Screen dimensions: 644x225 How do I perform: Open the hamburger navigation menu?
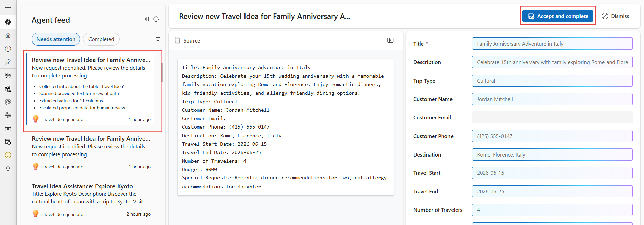(8, 7)
